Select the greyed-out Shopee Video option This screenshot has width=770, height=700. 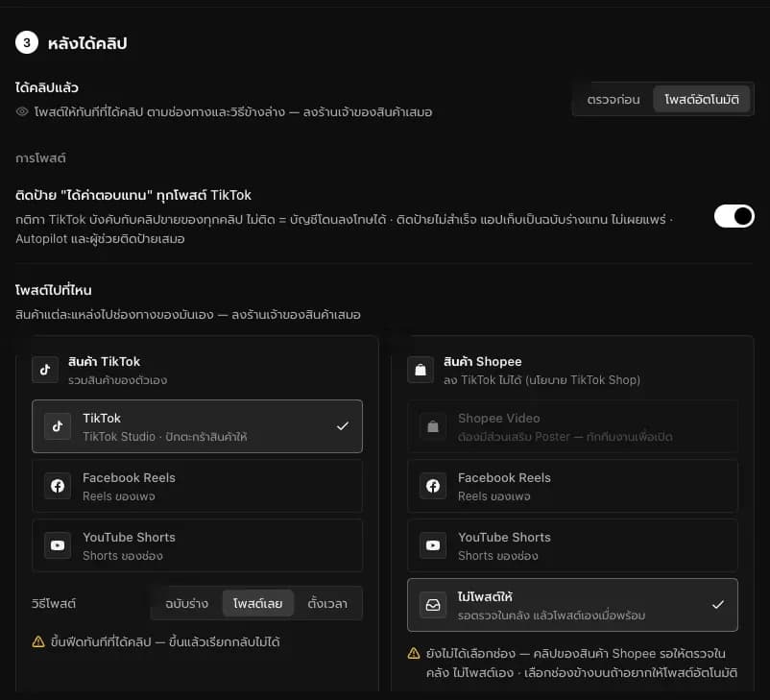[x=572, y=426]
